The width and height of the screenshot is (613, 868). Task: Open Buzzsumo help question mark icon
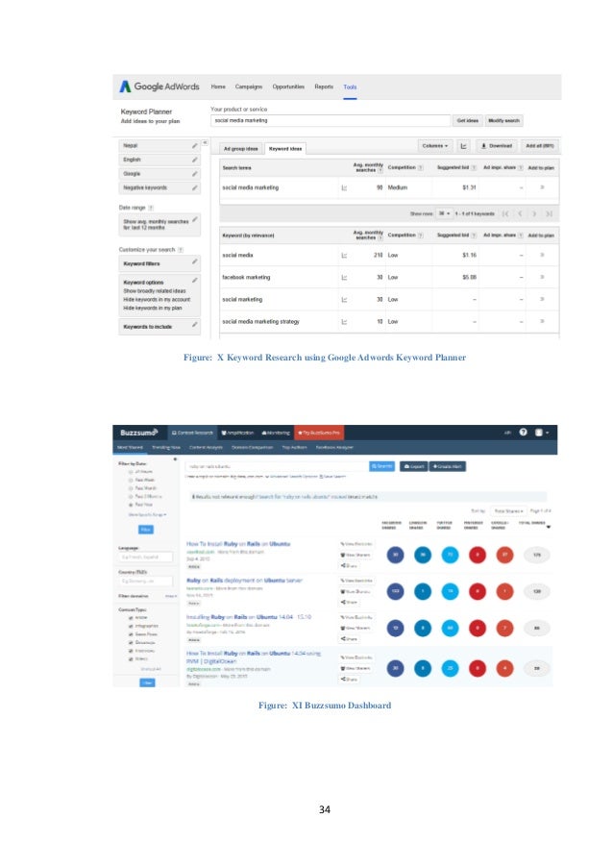point(524,433)
